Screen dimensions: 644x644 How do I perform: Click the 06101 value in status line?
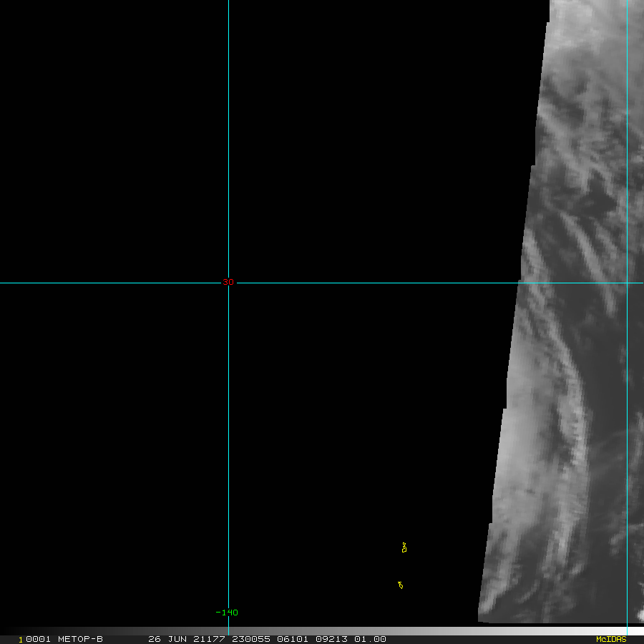click(287, 639)
